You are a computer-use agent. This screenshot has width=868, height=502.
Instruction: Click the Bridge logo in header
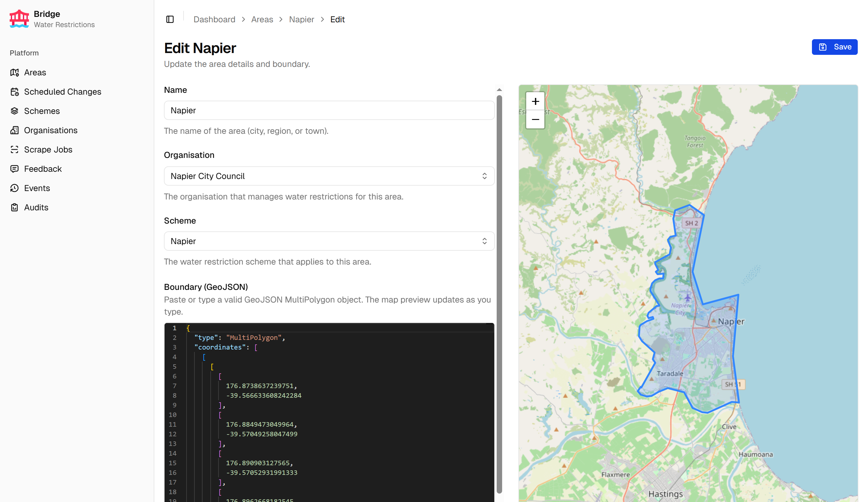coord(19,19)
